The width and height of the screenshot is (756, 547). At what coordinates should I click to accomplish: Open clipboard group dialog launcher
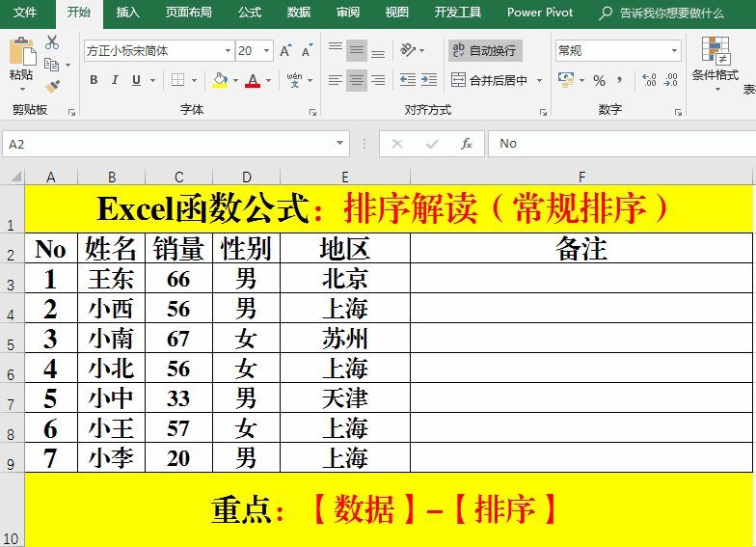pyautogui.click(x=71, y=112)
